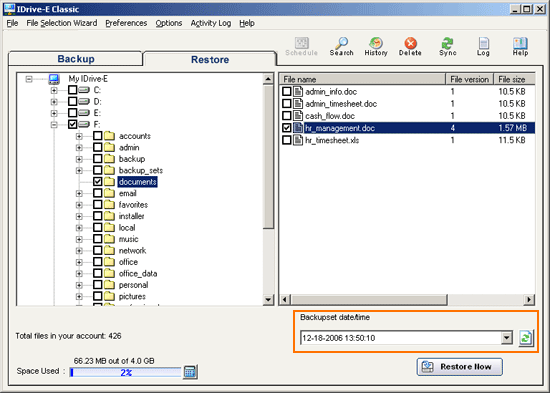Open the Preferences menu
This screenshot has height=393, width=550.
pos(126,23)
